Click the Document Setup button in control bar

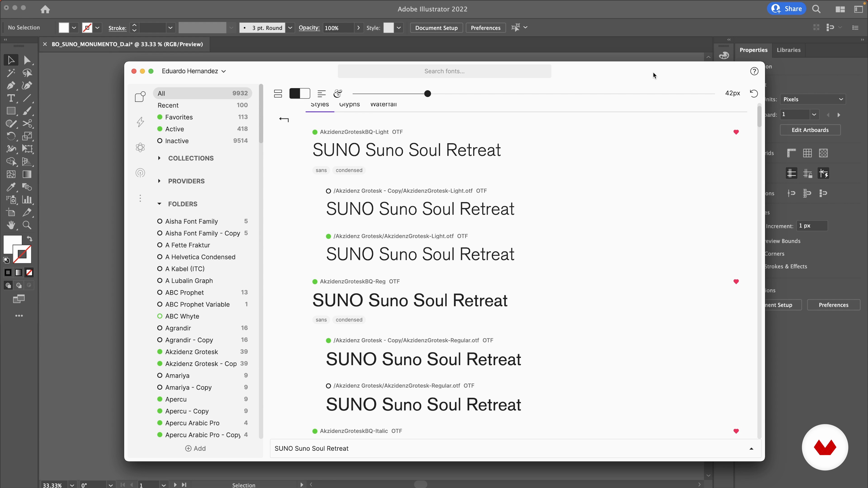[x=436, y=28]
